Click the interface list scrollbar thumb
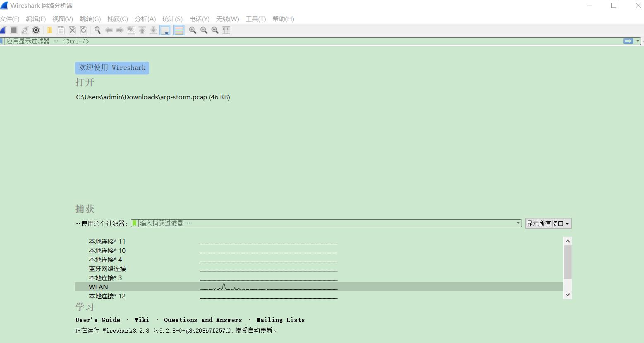The width and height of the screenshot is (644, 343). click(567, 262)
